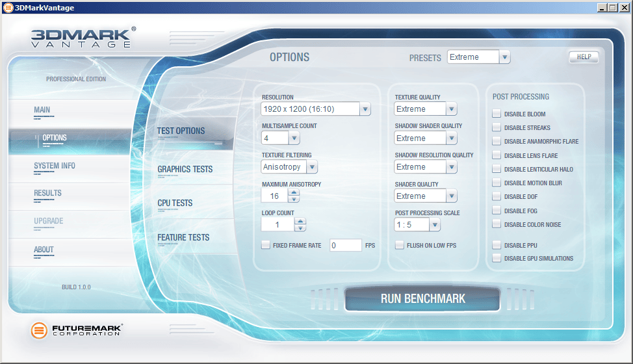Toggle Disable Fog checkbox
This screenshot has height=364, width=633.
(x=497, y=211)
